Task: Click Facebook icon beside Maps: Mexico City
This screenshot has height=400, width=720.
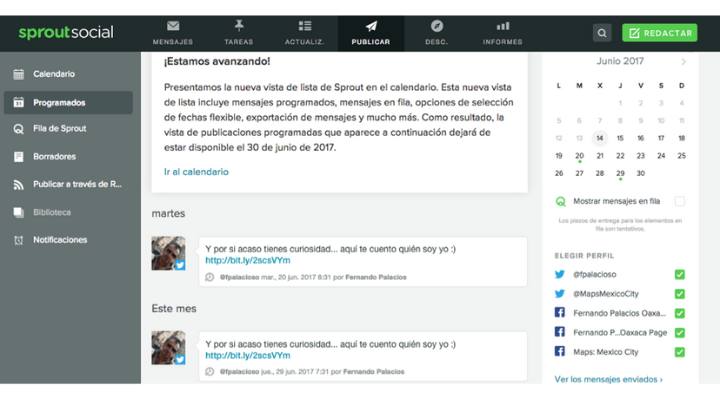Action: tap(560, 352)
